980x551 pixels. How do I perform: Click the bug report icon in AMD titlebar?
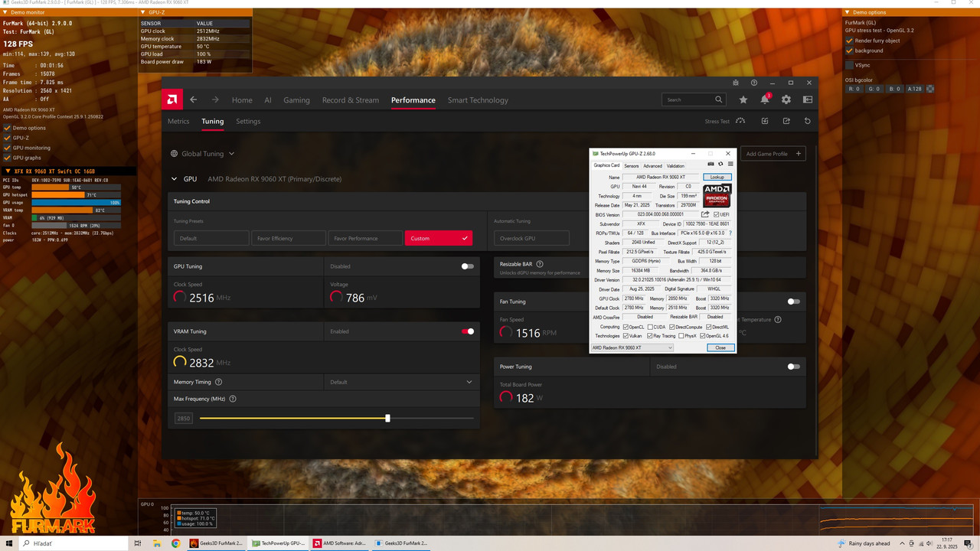point(736,83)
